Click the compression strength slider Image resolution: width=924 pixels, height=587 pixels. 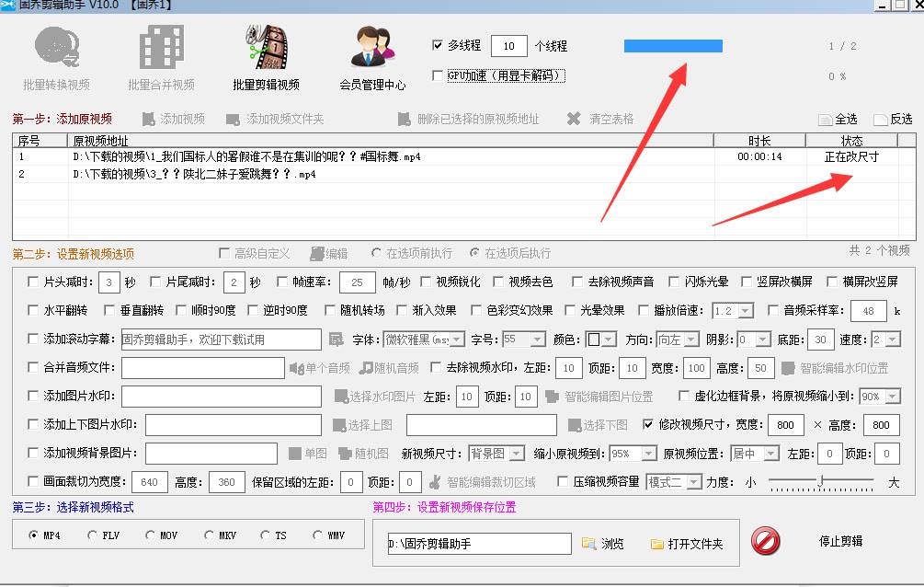click(821, 483)
